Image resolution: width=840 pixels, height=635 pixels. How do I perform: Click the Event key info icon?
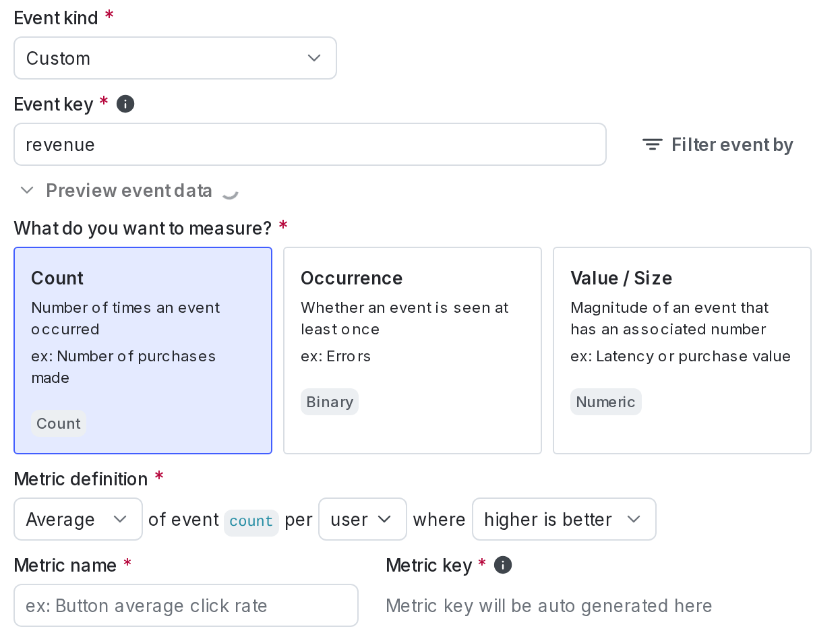coord(125,103)
